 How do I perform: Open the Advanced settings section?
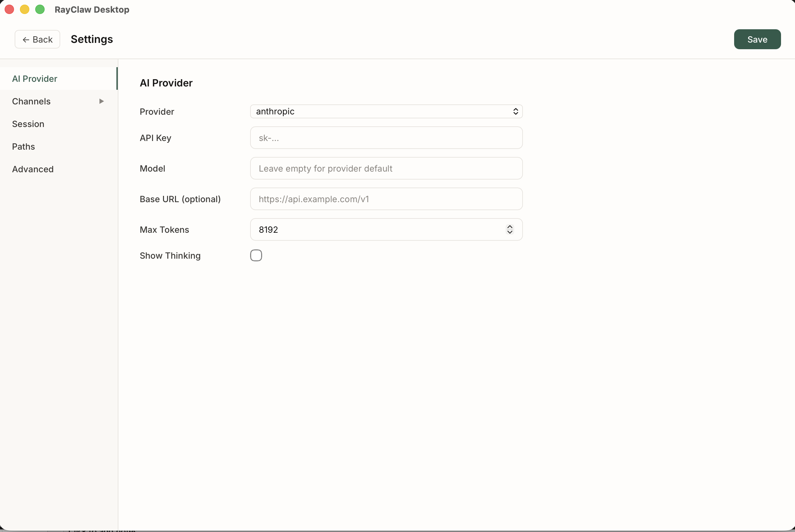point(33,169)
